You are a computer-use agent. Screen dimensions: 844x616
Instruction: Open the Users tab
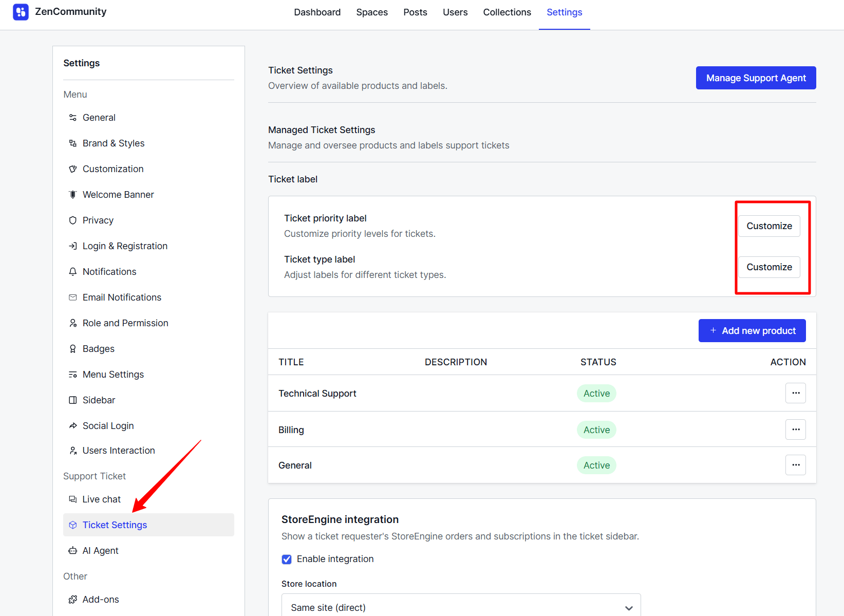pos(455,12)
